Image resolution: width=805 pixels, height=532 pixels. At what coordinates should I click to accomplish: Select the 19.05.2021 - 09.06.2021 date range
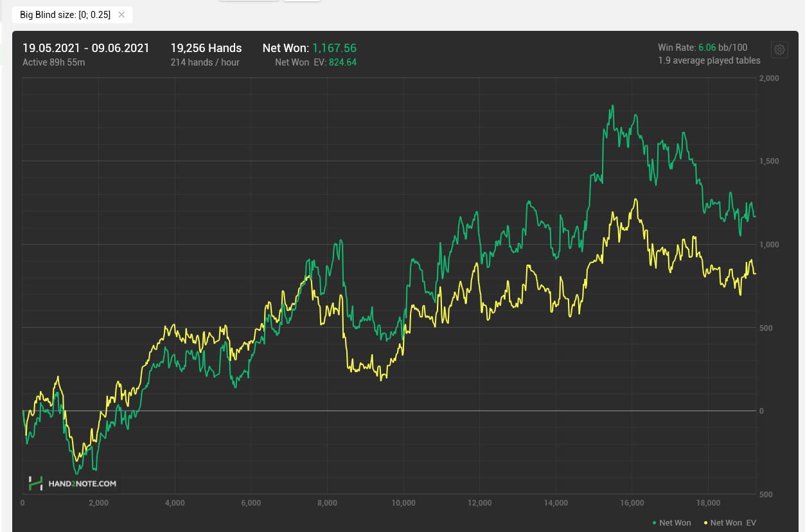tap(85, 48)
